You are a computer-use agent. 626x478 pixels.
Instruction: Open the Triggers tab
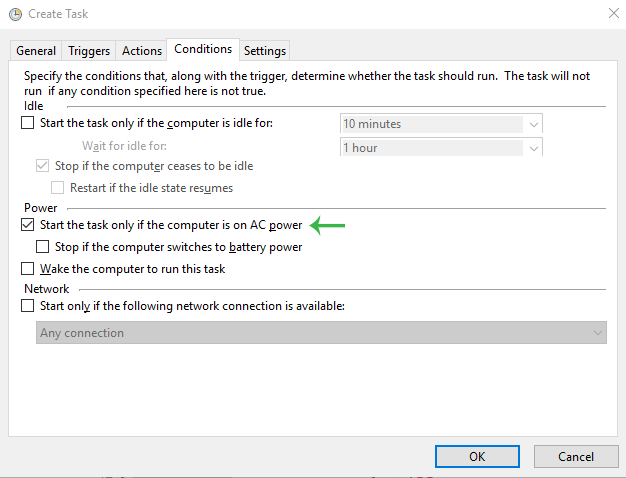coord(89,51)
